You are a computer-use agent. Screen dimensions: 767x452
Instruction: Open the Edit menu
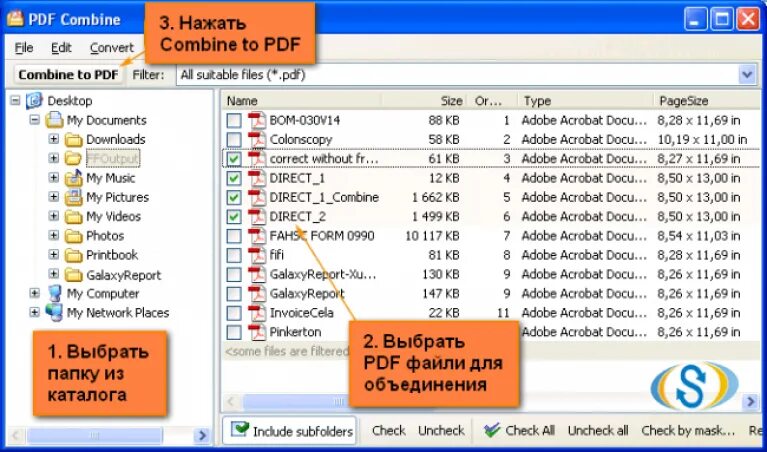tap(61, 48)
